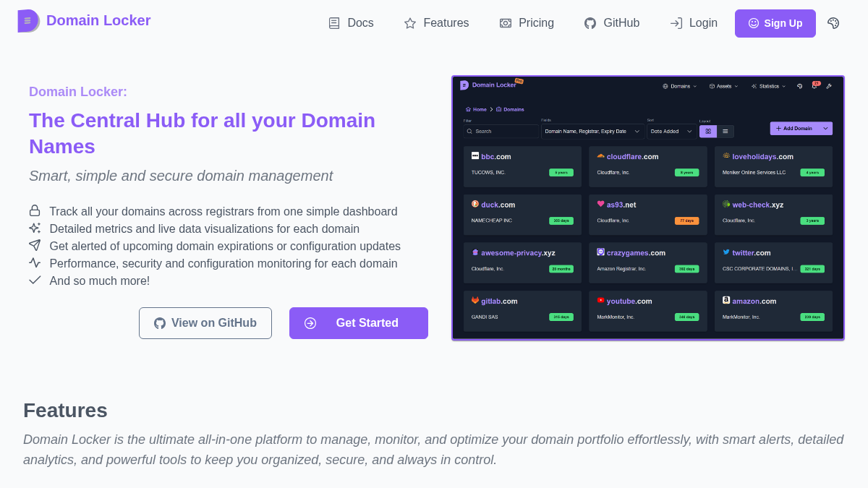In dashboard preview, expand the Fields dropdown
The width and height of the screenshot is (868, 488).
tap(593, 132)
